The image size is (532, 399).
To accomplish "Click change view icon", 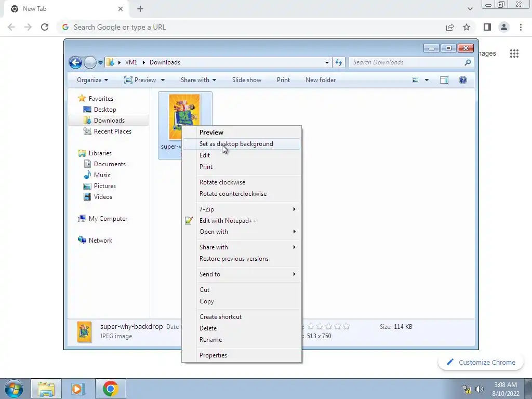I will tap(416, 80).
